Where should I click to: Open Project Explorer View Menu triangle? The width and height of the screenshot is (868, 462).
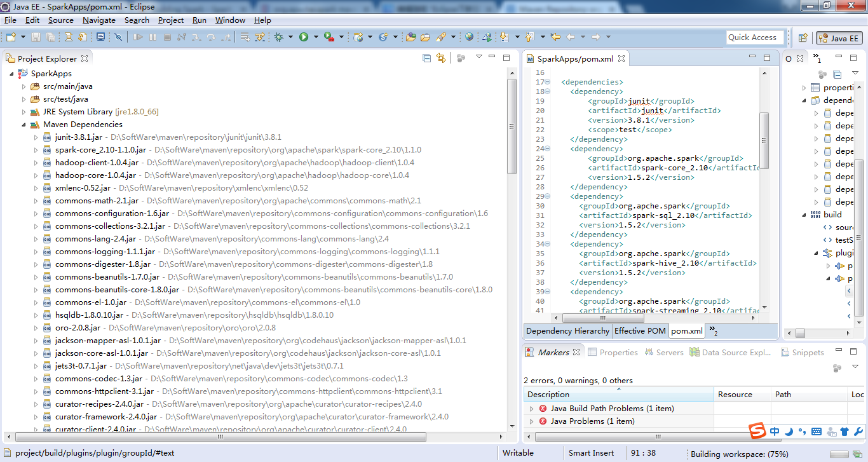tap(479, 58)
